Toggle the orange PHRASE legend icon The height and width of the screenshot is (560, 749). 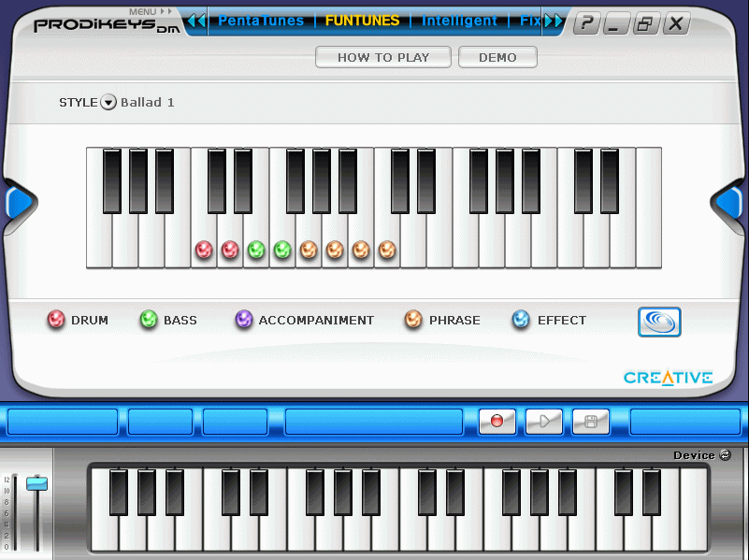pos(413,320)
